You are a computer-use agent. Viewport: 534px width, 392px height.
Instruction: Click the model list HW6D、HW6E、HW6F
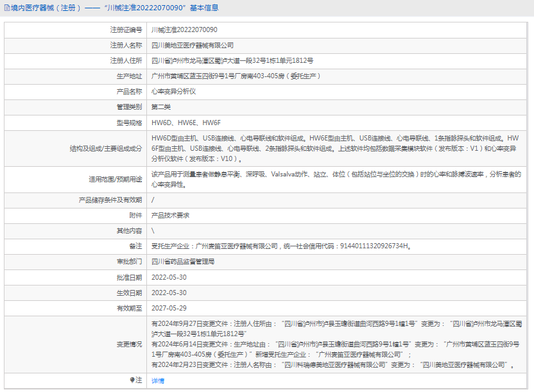(x=186, y=123)
